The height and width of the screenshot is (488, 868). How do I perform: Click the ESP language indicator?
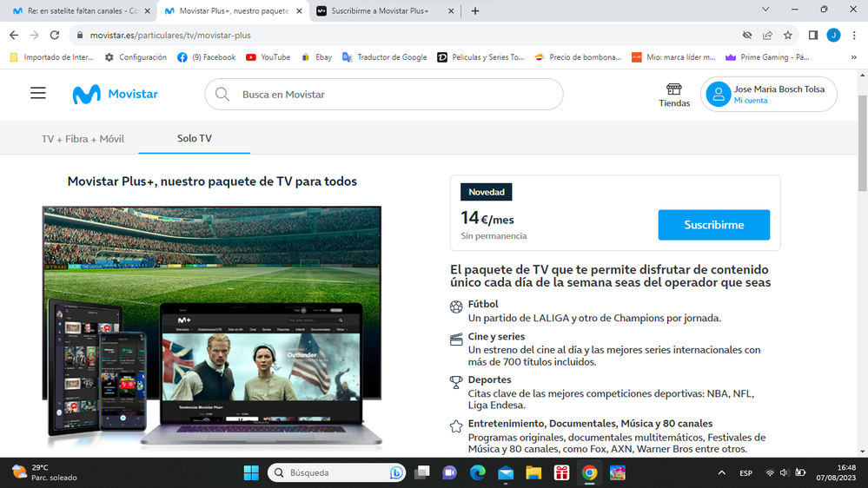click(745, 473)
